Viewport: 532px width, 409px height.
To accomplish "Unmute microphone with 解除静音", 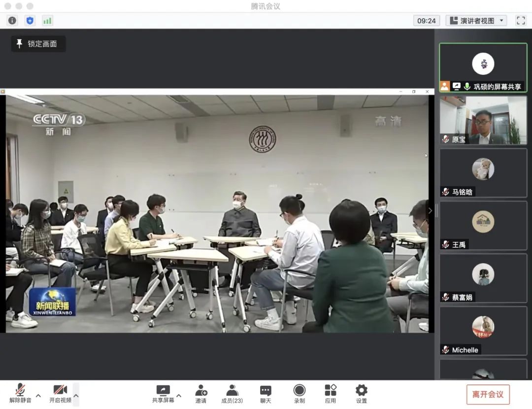I will pos(20,393).
